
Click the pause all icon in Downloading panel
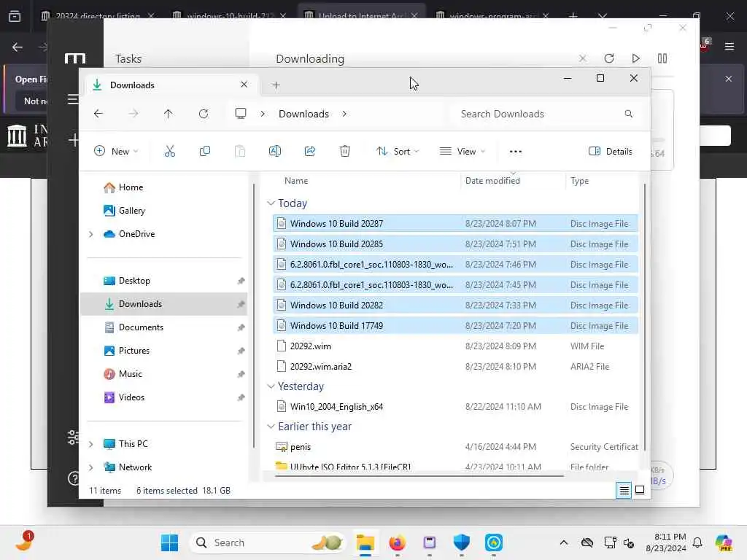[662, 58]
